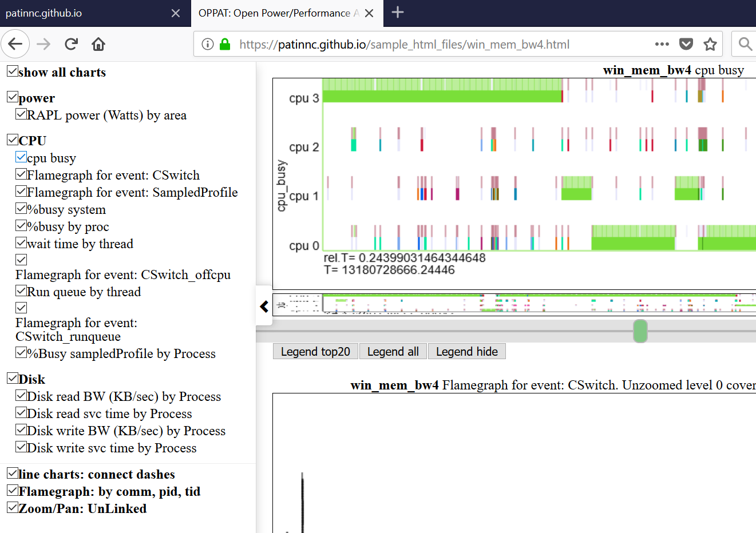This screenshot has height=533, width=756.
Task: Disable 'Disk read BW (KB/sec) by Process'
Action: pos(21,395)
